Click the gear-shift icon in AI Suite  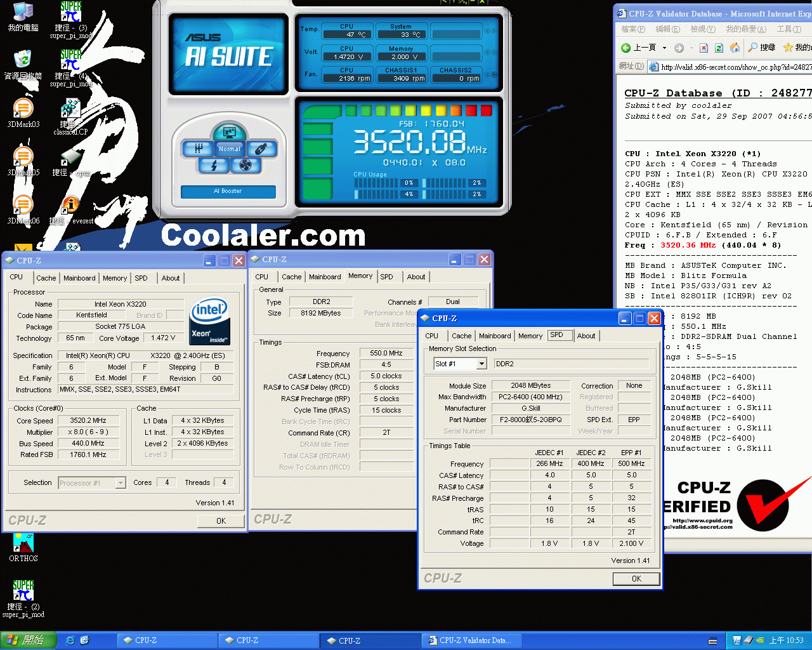point(198,149)
